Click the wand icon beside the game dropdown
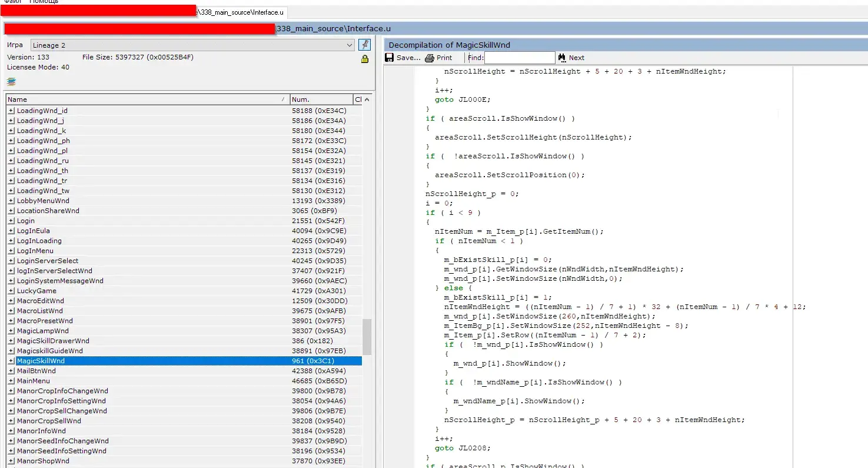868x468 pixels. pyautogui.click(x=364, y=45)
